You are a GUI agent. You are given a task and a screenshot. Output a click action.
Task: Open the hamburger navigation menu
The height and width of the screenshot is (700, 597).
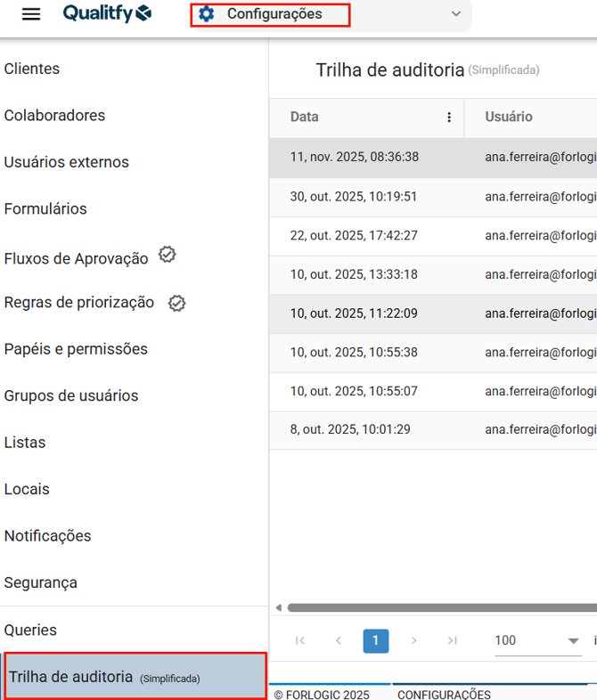coord(31,14)
